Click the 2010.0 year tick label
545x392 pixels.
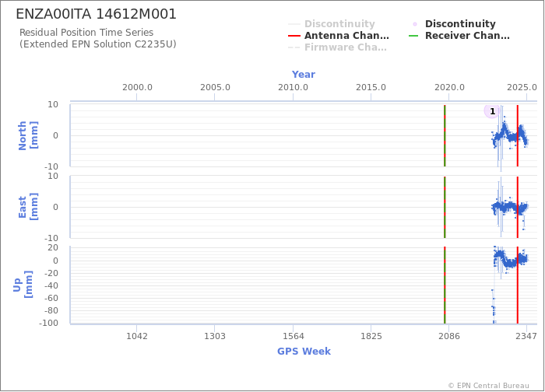[x=293, y=87]
